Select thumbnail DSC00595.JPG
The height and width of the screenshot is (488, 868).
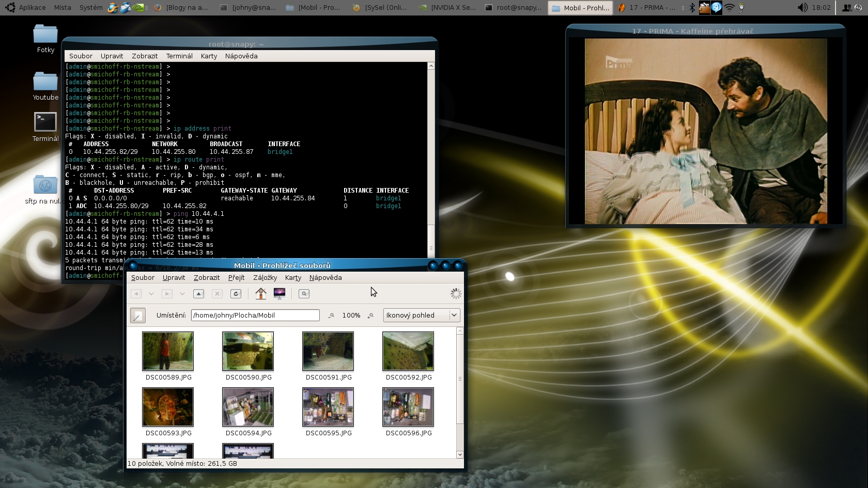pyautogui.click(x=328, y=407)
